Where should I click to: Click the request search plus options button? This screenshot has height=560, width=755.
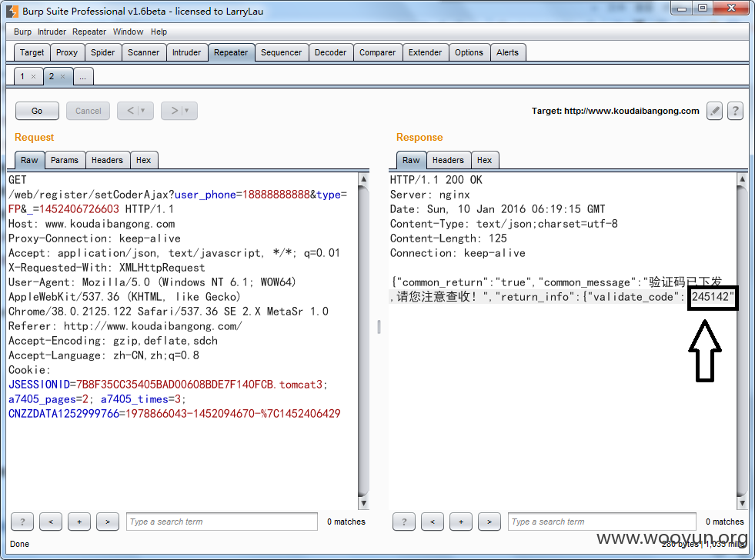tap(79, 522)
